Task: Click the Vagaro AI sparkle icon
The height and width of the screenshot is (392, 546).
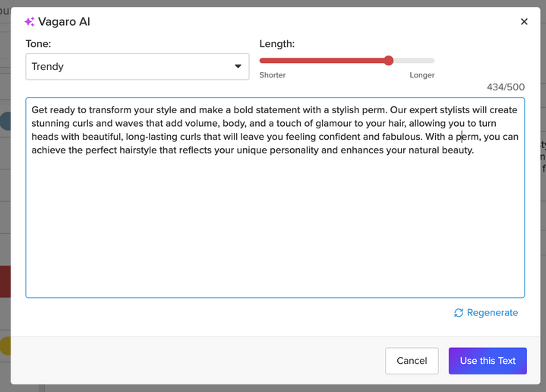Action: coord(30,21)
